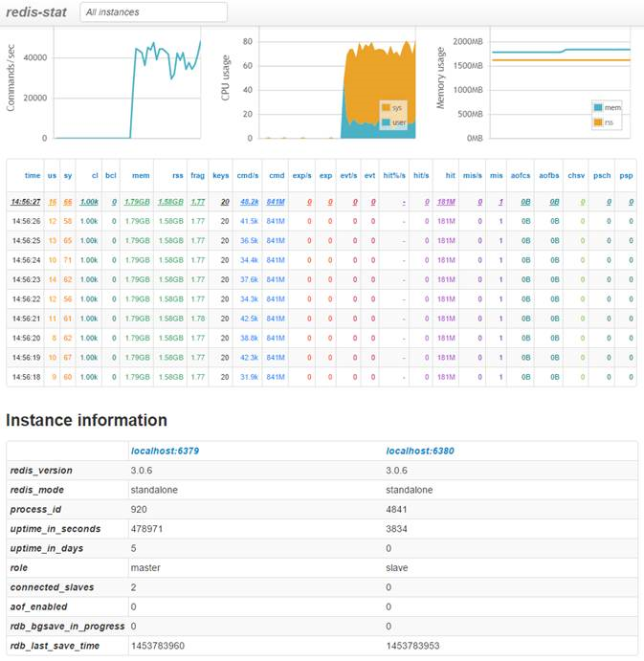The height and width of the screenshot is (661, 644).
Task: Click the time column header
Action: pos(33,175)
